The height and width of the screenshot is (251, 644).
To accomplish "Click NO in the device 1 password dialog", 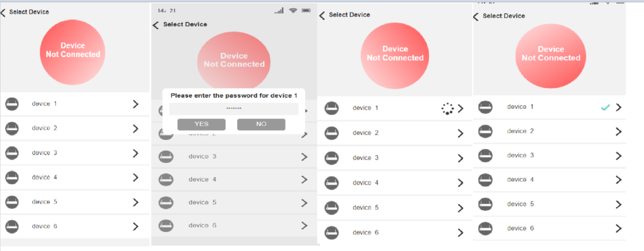I will point(261,124).
